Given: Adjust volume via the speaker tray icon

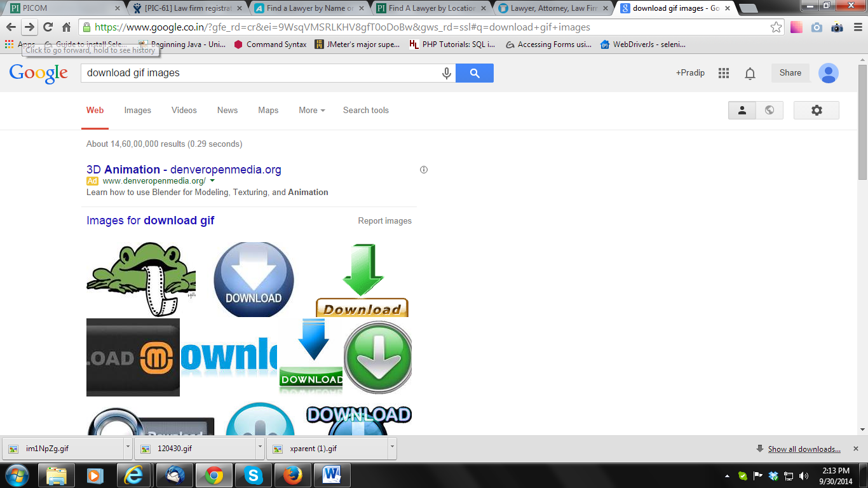Looking at the screenshot, I should (804, 475).
